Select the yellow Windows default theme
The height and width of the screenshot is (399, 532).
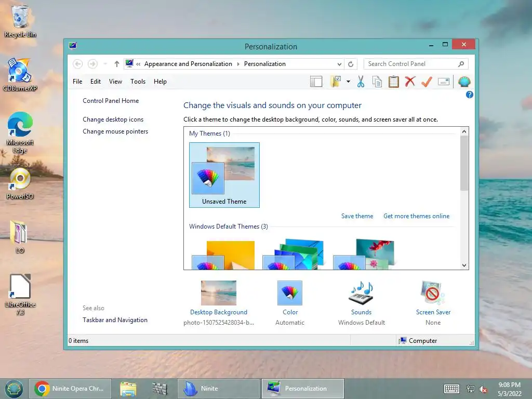223,255
